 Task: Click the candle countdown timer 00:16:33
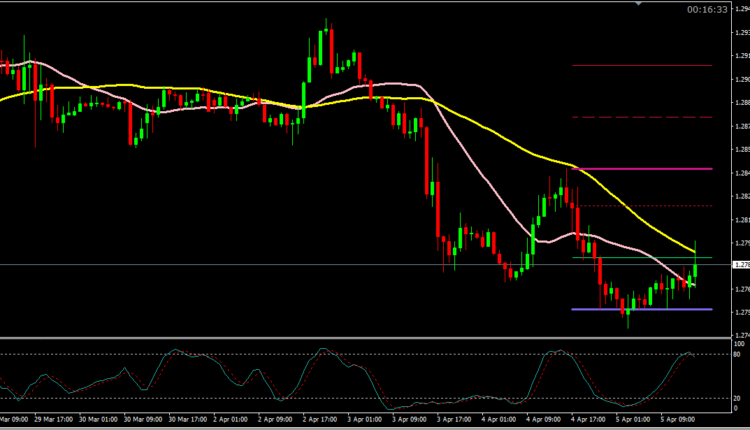point(707,10)
